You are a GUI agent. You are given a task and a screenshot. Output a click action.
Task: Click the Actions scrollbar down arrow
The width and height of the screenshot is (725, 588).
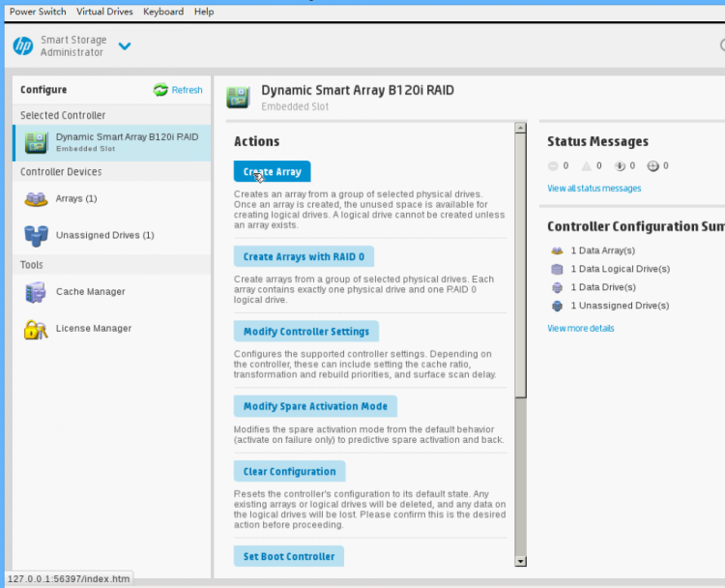[520, 561]
